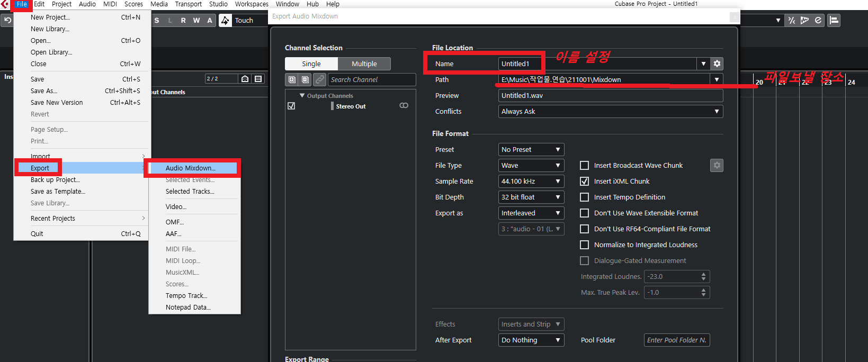
Task: Choose Audio Mixdown from Export submenu
Action: [193, 168]
